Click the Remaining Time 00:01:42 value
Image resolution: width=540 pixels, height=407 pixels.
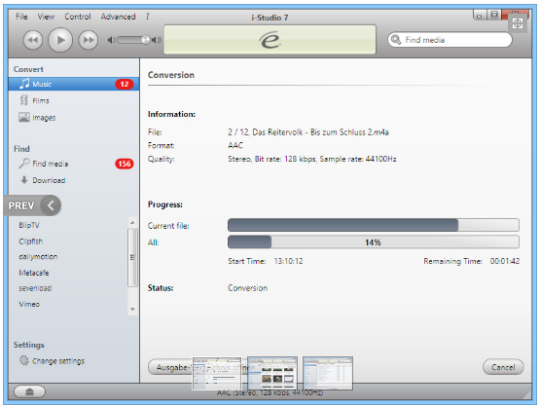pos(505,261)
